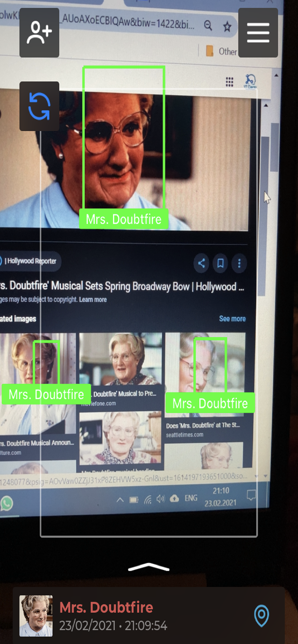
Task: Open the Musical Announ... related image
Action: coord(38,384)
